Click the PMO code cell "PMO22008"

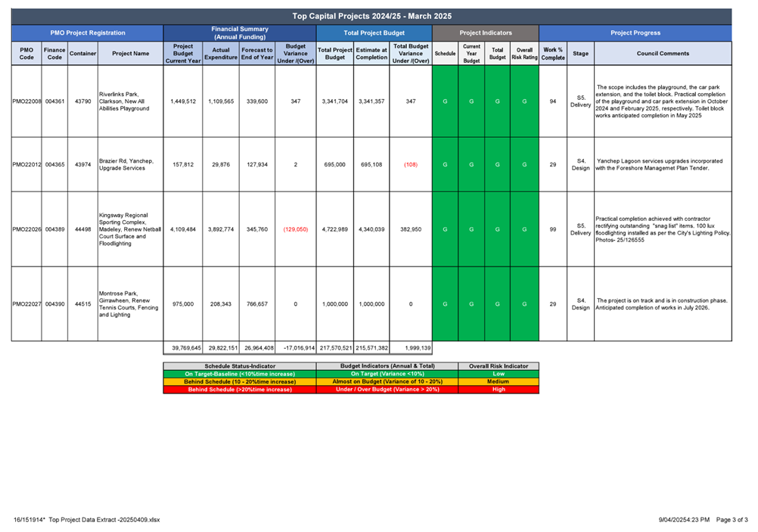[x=26, y=101]
